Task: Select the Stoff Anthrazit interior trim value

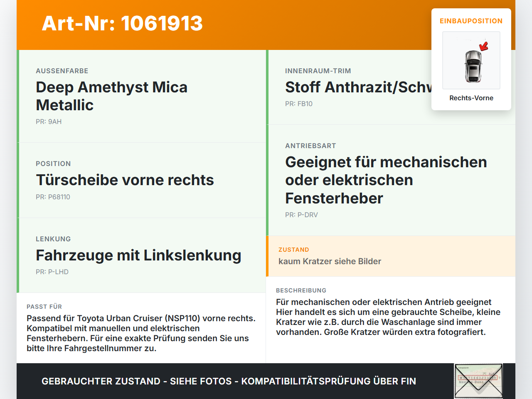Action: (359, 87)
